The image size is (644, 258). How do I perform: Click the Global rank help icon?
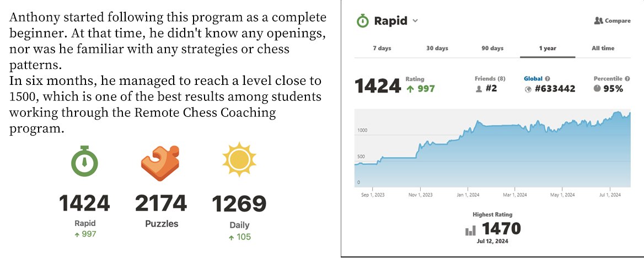(548, 79)
